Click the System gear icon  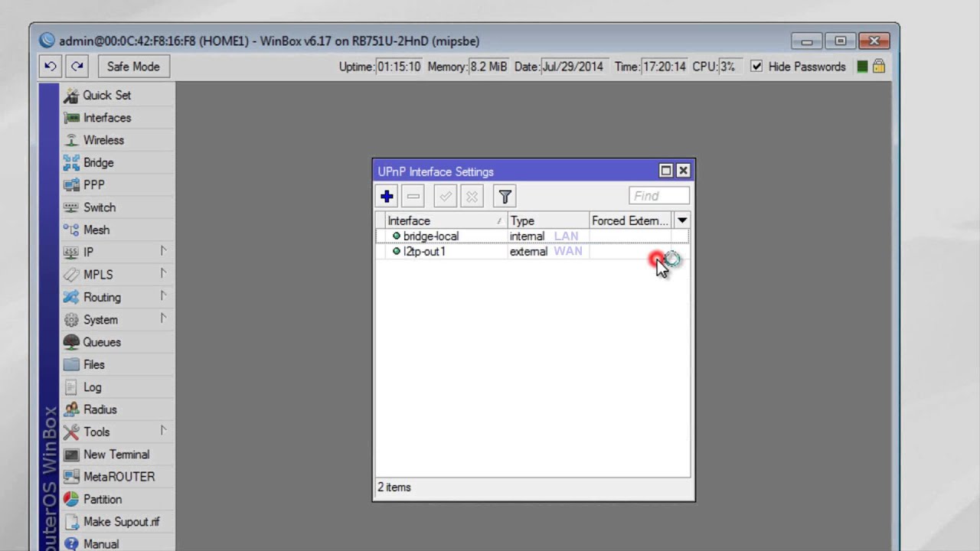coord(71,320)
